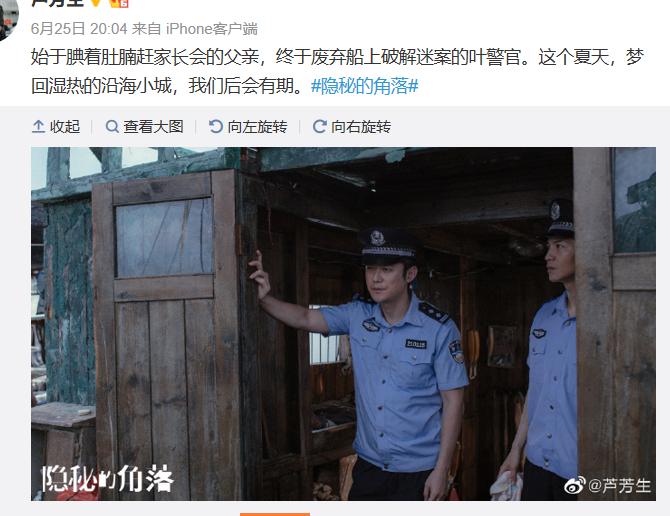The width and height of the screenshot is (670, 516).
Task: Rotate the photo left with 向左旋转
Action: click(257, 127)
